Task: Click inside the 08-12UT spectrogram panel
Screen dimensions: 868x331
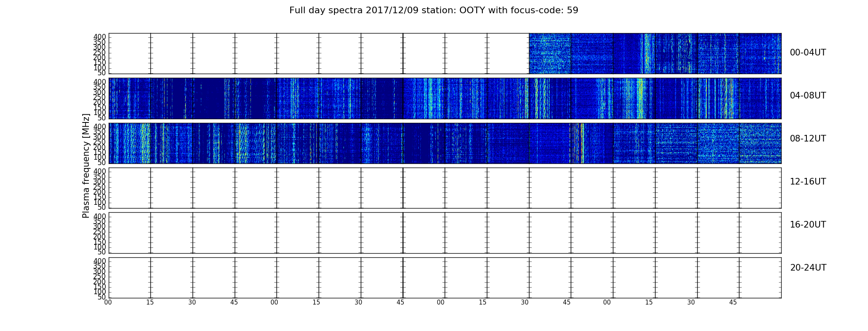Action: [445, 143]
